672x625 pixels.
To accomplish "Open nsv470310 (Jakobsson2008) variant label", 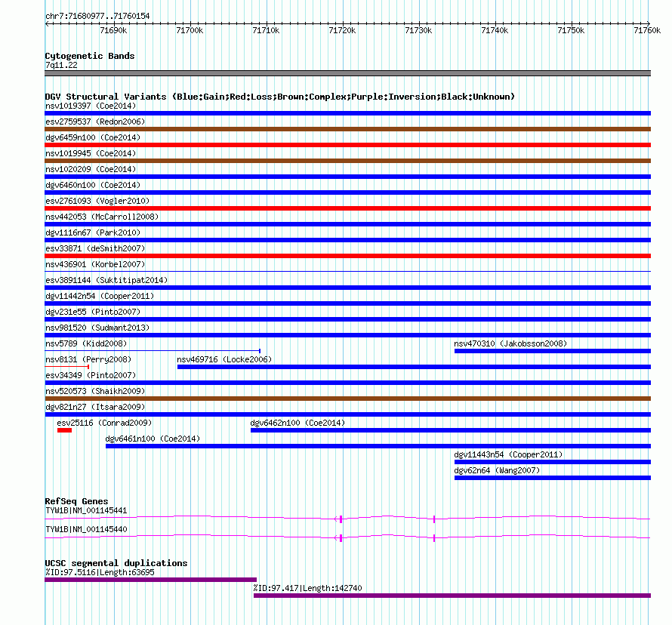I will tap(510, 343).
